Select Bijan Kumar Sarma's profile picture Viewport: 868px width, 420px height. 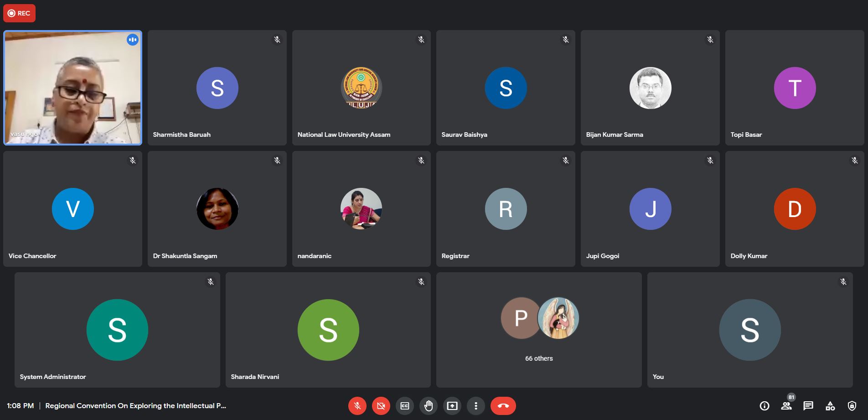[x=650, y=88]
